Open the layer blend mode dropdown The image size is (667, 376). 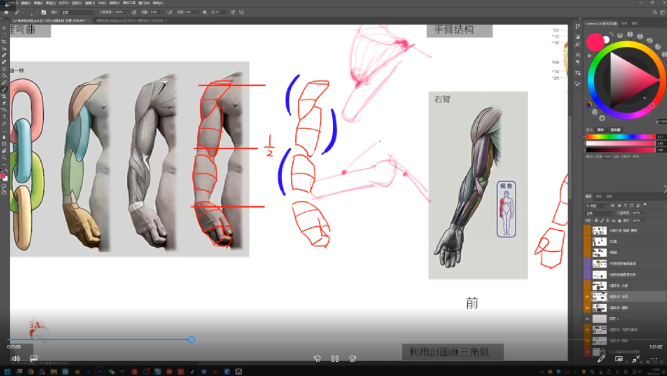[x=599, y=213]
